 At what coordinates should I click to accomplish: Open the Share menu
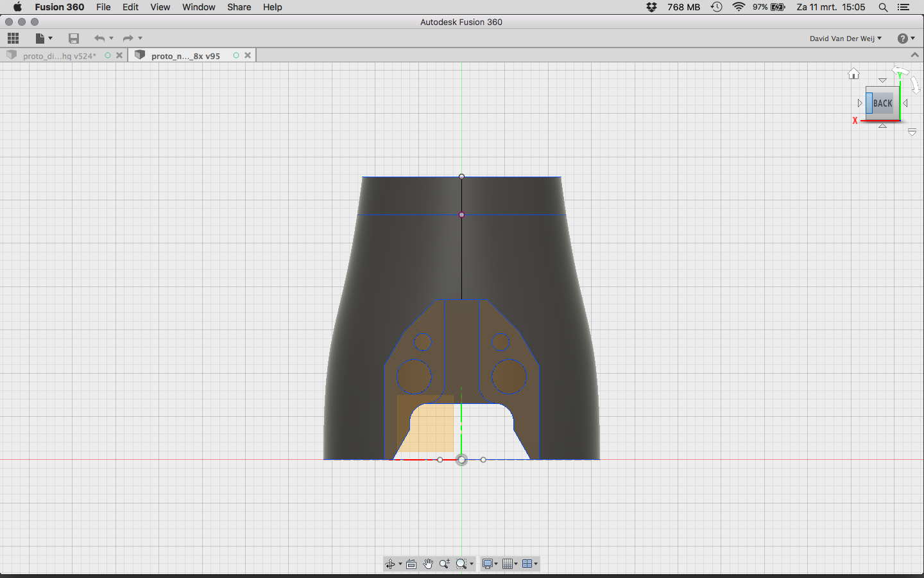239,7
